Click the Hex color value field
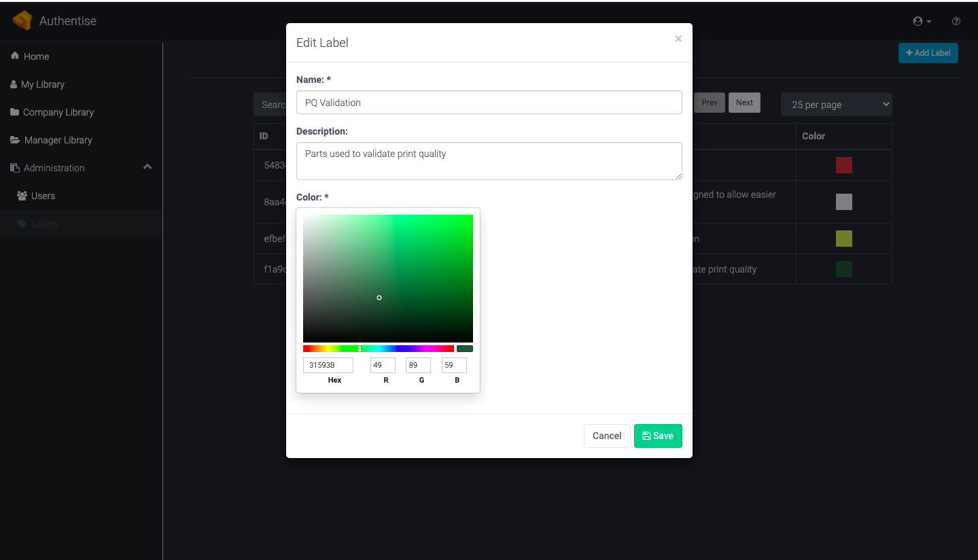978x560 pixels. pos(328,366)
